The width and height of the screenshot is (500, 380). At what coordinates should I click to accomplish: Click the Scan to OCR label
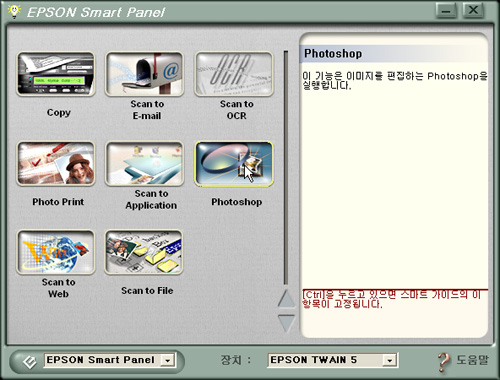237,110
